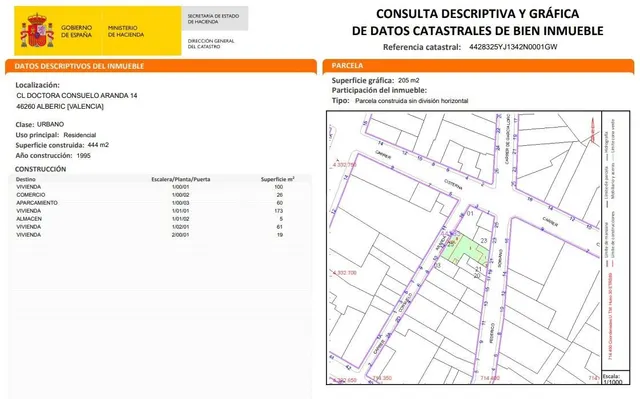640x399 pixels.
Task: Click the 4,332,700 coordinate label on map
Action: pos(345,273)
